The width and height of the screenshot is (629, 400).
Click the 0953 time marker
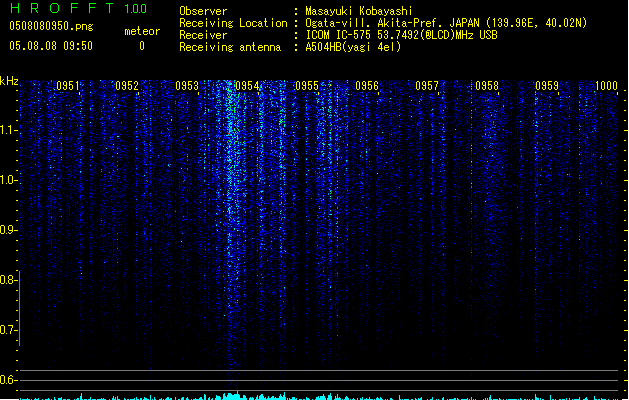pos(187,86)
